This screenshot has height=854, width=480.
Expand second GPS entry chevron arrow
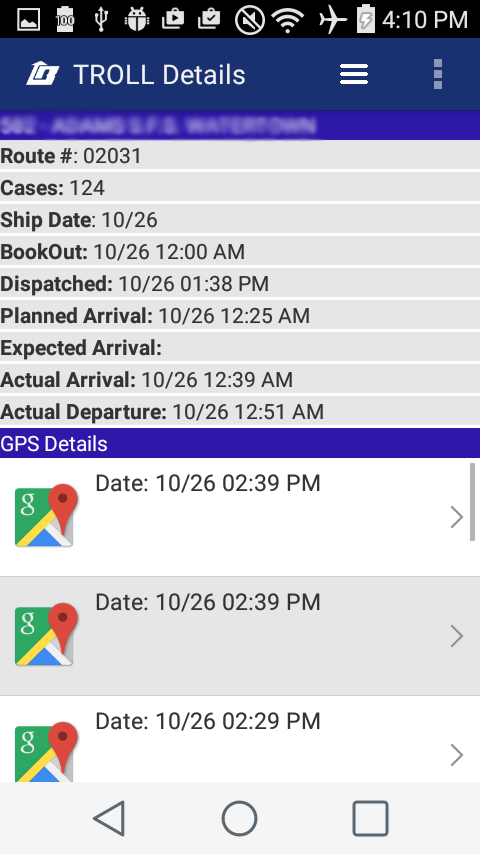(x=457, y=636)
